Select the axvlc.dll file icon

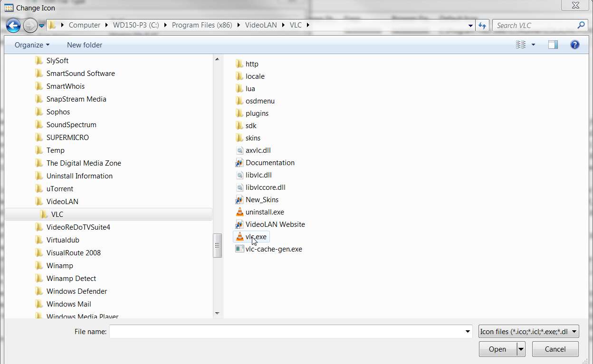point(239,150)
